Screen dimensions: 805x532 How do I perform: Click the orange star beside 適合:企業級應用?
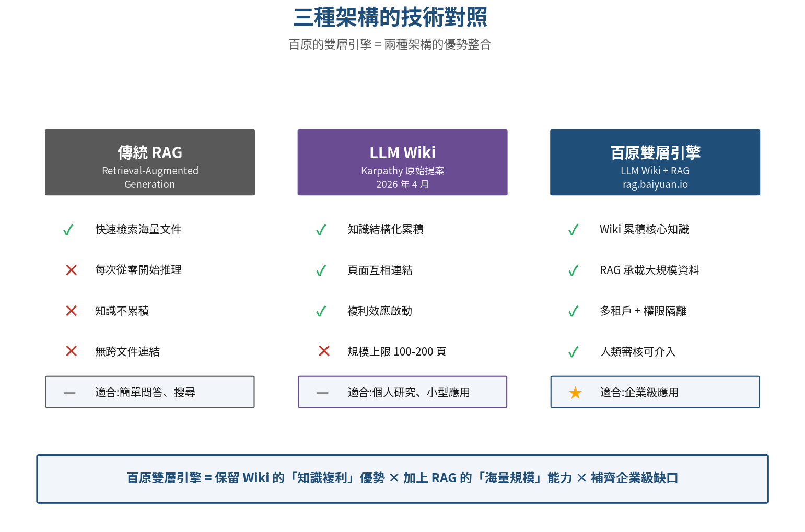click(x=575, y=392)
